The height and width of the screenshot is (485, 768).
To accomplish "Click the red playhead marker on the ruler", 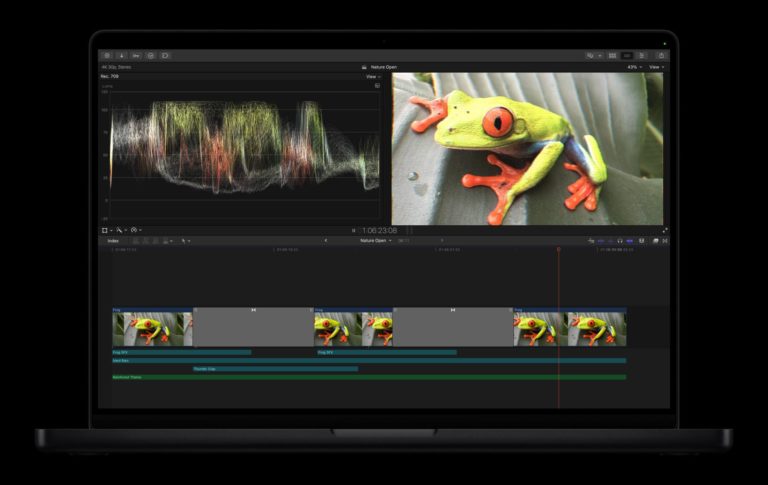I will tap(558, 250).
